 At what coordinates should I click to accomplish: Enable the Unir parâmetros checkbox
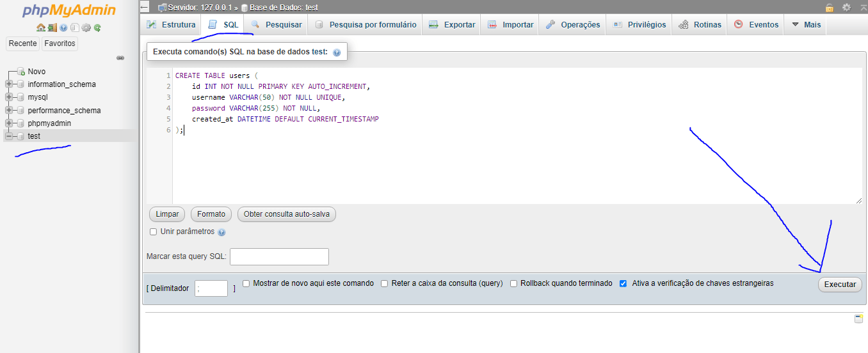153,231
